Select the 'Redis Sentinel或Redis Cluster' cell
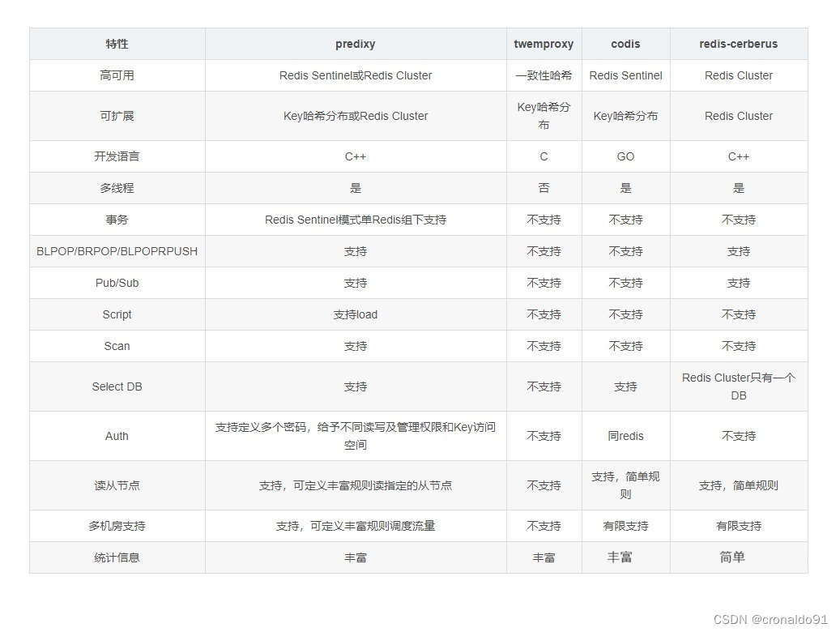 coord(355,75)
